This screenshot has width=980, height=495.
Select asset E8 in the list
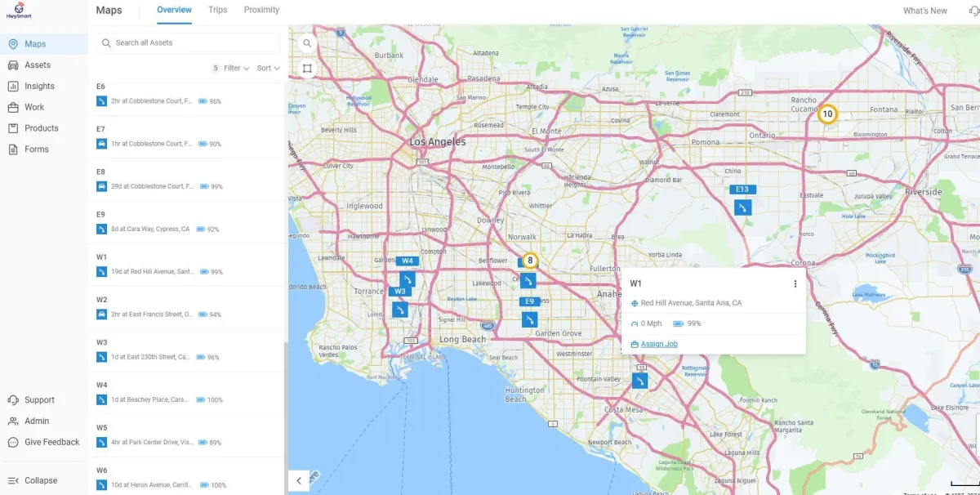186,179
